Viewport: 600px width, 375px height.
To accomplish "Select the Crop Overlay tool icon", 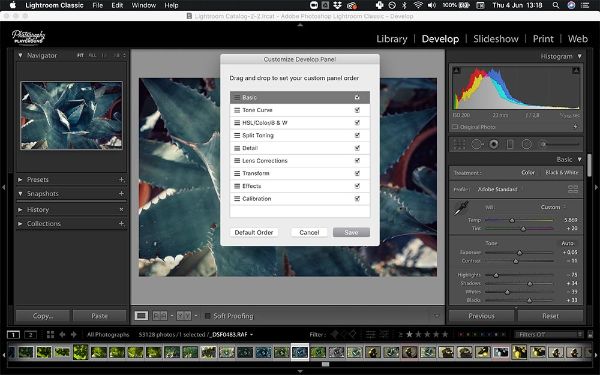I will click(x=459, y=144).
